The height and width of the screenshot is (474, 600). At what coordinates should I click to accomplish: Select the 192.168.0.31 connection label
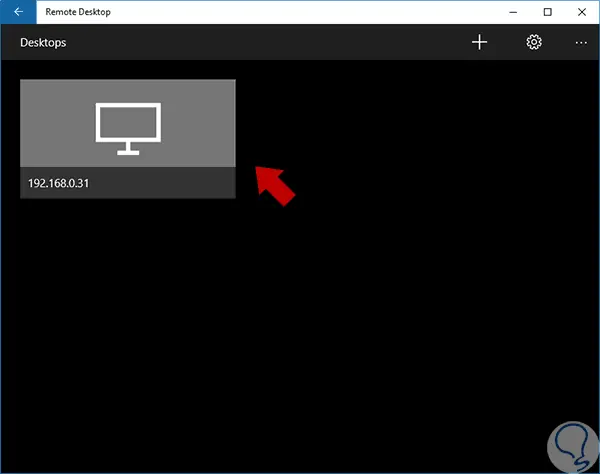click(58, 183)
